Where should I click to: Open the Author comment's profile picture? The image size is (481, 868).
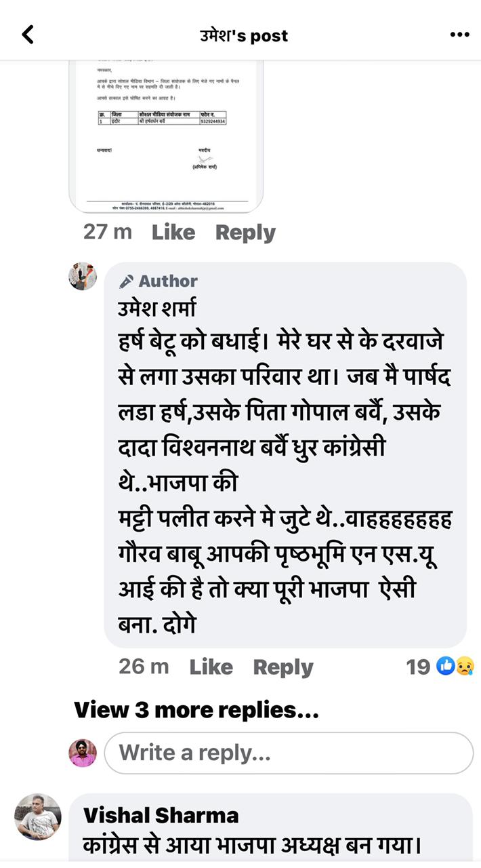[83, 276]
